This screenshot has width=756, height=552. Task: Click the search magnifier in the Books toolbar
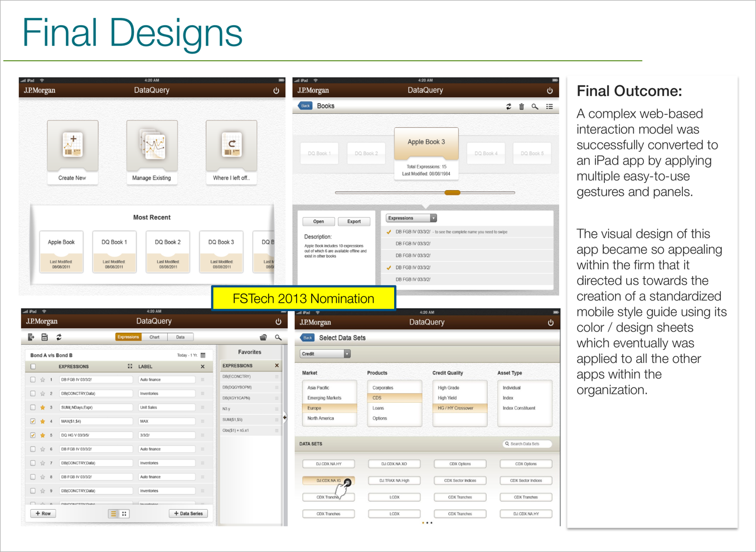(535, 106)
